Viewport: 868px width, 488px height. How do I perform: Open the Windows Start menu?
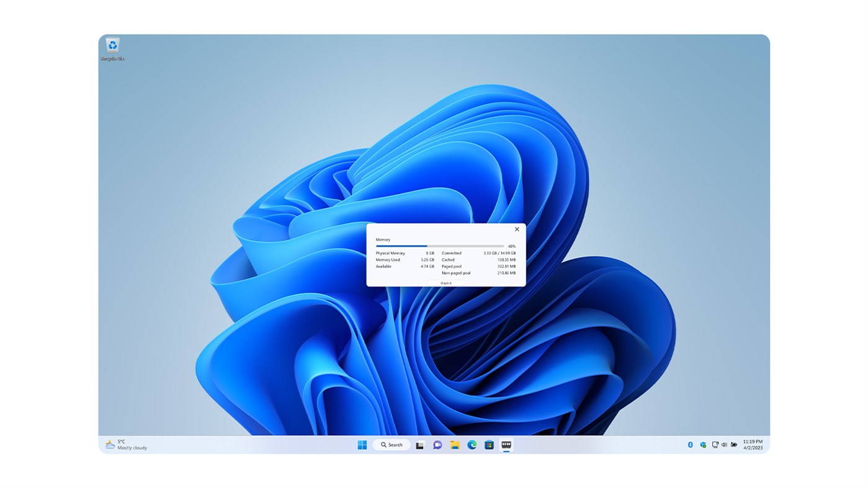tap(362, 445)
